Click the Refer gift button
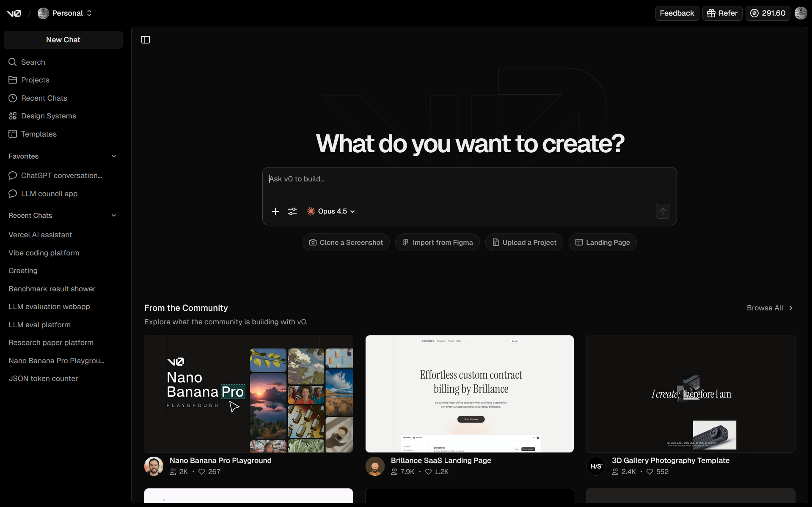Viewport: 812px width, 507px height. pyautogui.click(x=722, y=13)
